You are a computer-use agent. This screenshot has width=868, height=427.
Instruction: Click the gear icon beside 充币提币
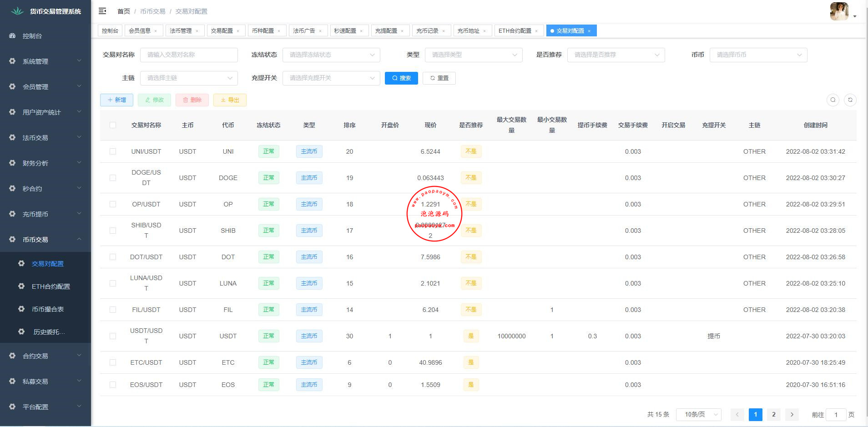click(12, 214)
